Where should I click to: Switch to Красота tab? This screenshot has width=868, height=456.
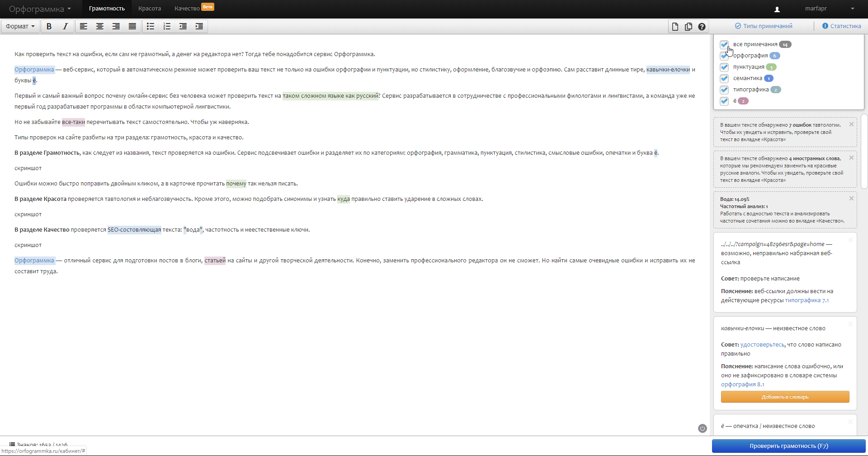150,9
